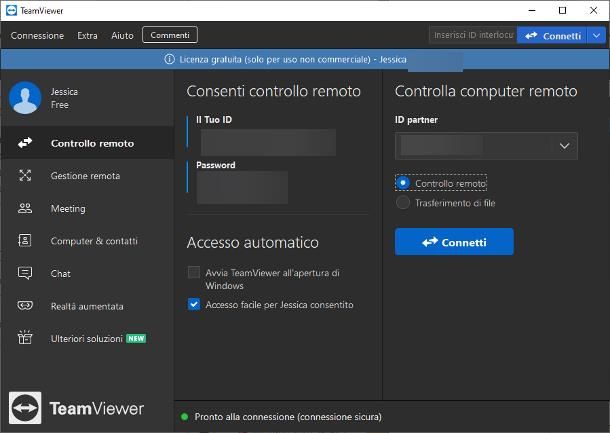Select the Controllo remoto radio button

[403, 183]
